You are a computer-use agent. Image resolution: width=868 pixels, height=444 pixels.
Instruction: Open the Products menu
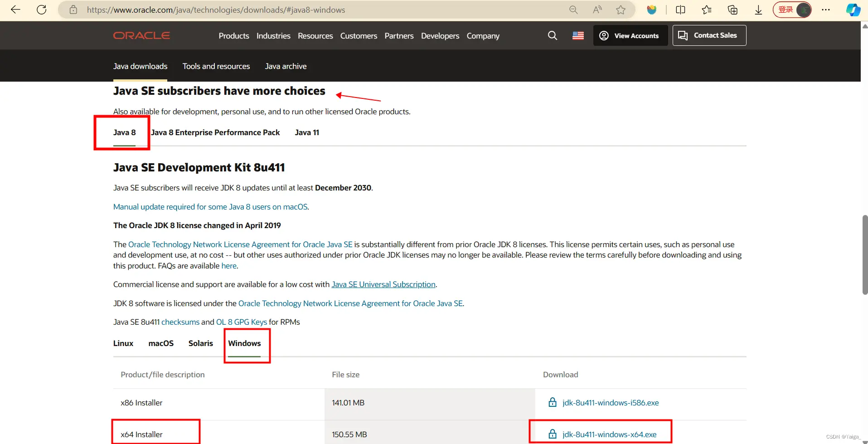[x=234, y=36]
